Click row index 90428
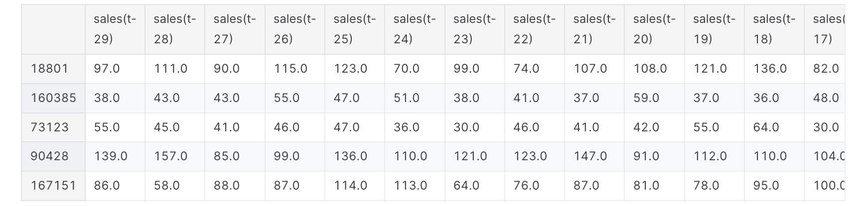This screenshot has height=206, width=868. click(x=50, y=156)
